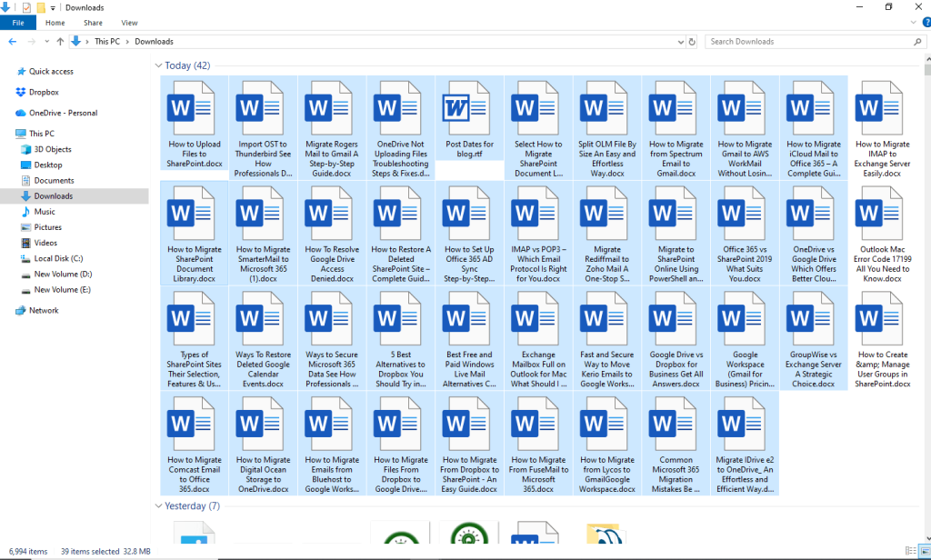The image size is (931, 560).
Task: Open Documents folder in sidebar
Action: coord(54,181)
